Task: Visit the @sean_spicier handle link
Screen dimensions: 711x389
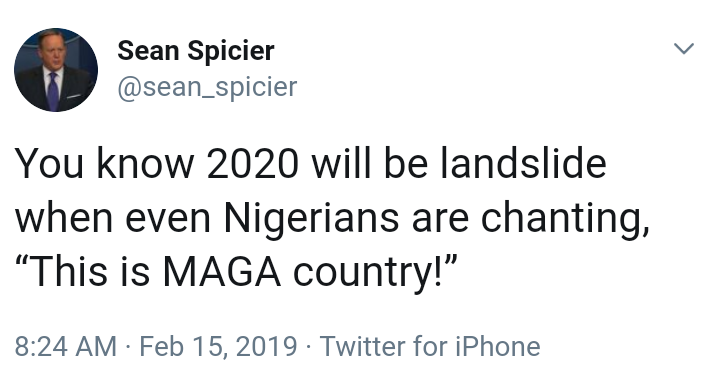Action: point(207,87)
